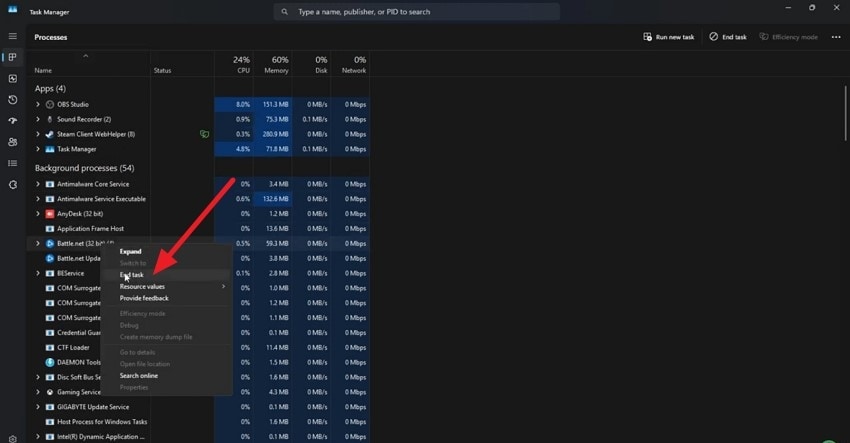Click the Background processes (54) heading

[85, 168]
